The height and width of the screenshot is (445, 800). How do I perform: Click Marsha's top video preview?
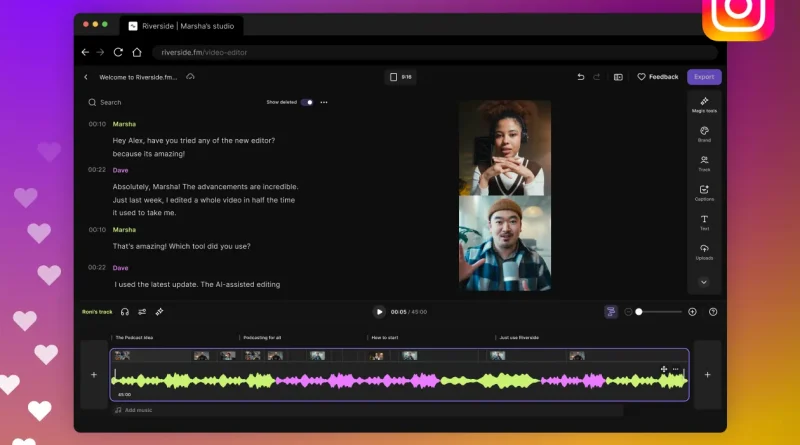pyautogui.click(x=505, y=148)
